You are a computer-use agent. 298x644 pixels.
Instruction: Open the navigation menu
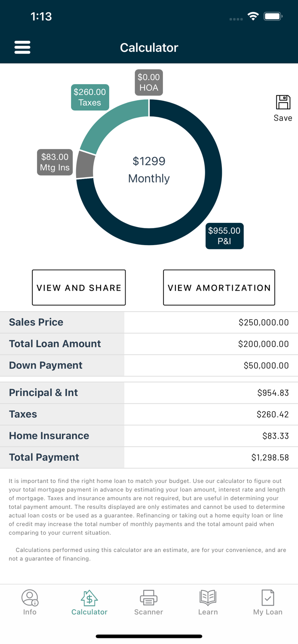point(22,47)
